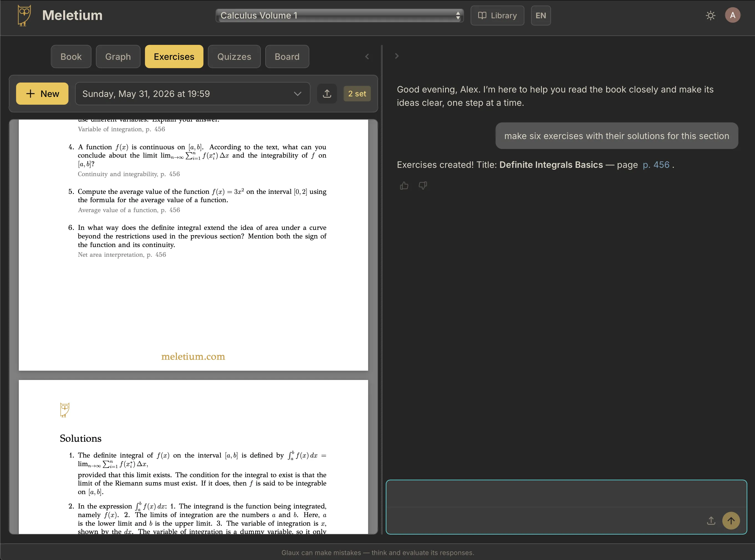Open the Calculus Volume 1 book selector
This screenshot has height=560, width=755.
(340, 16)
